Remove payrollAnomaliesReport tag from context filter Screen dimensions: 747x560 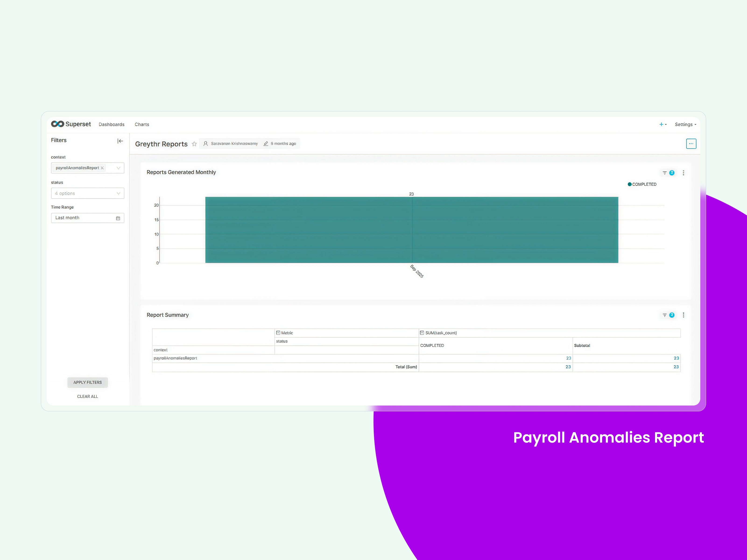pos(102,168)
